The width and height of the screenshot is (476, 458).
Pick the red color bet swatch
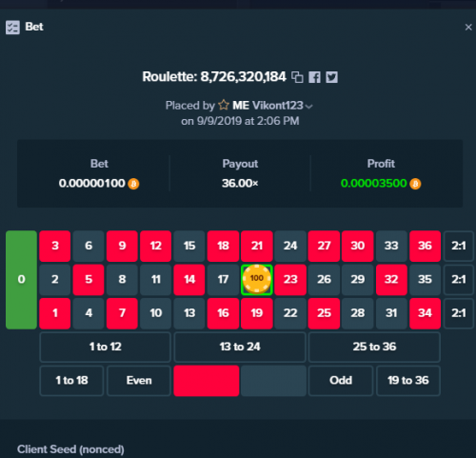[x=207, y=381]
